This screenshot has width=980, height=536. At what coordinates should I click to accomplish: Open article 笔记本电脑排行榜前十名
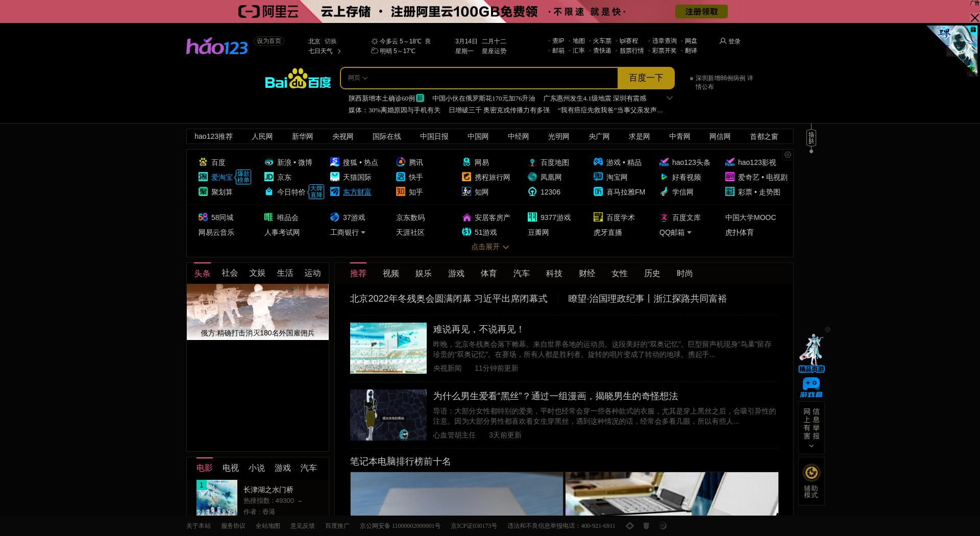point(401,461)
